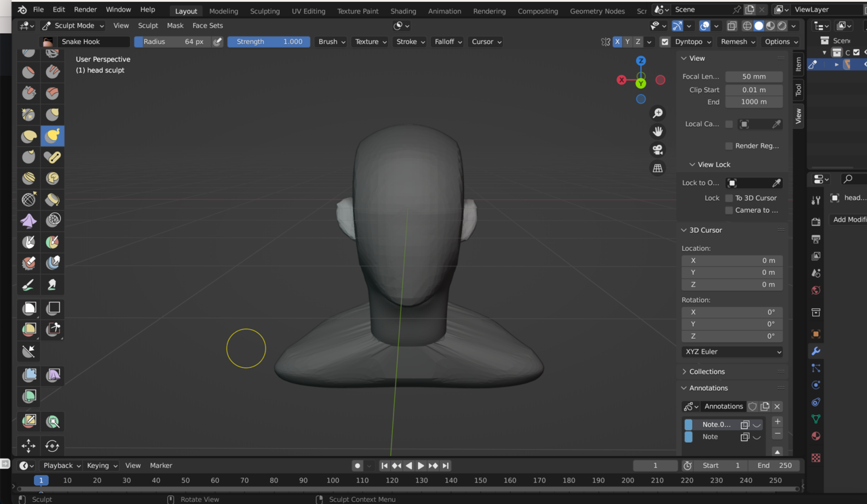The image size is (867, 504).
Task: Expand the Collections panel
Action: [706, 371]
